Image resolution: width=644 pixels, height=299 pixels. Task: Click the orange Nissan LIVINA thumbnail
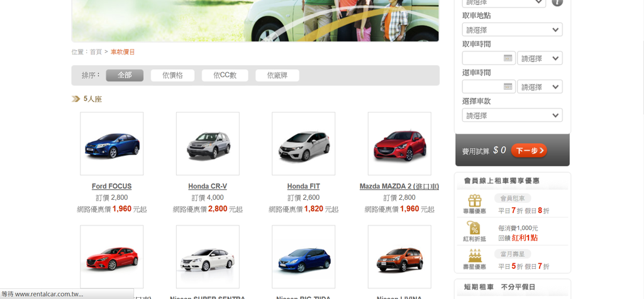[399, 257]
